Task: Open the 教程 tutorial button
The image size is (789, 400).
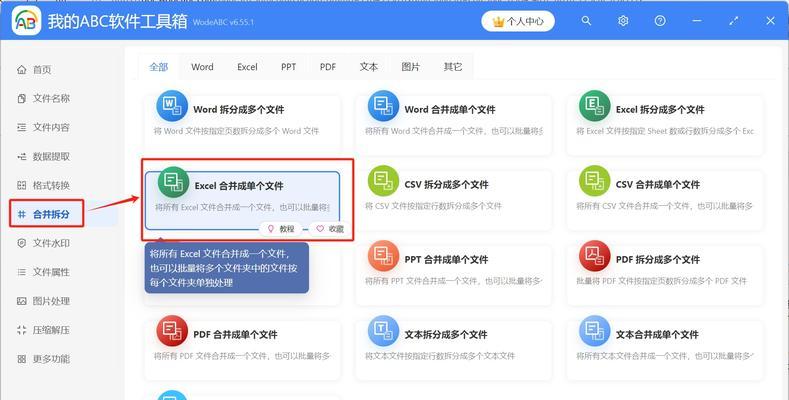Action: (281, 229)
